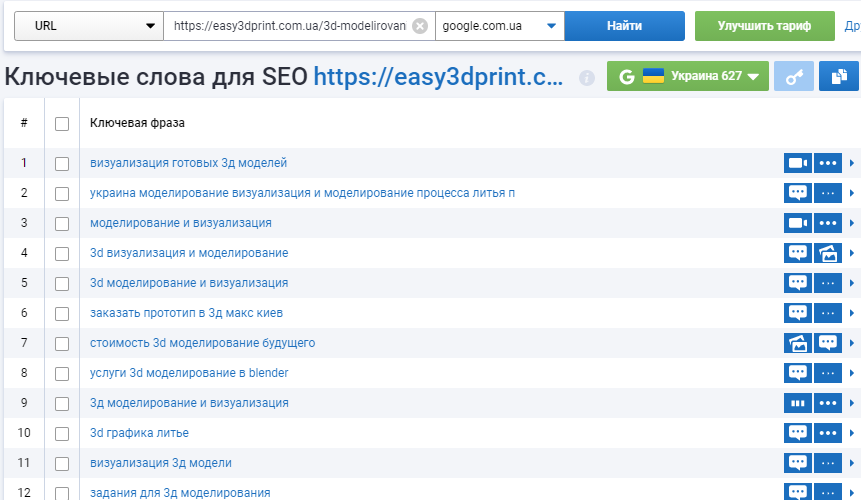Expand row 10 arrow for '3d графика литье'
This screenshot has width=861, height=500.
pos(852,432)
